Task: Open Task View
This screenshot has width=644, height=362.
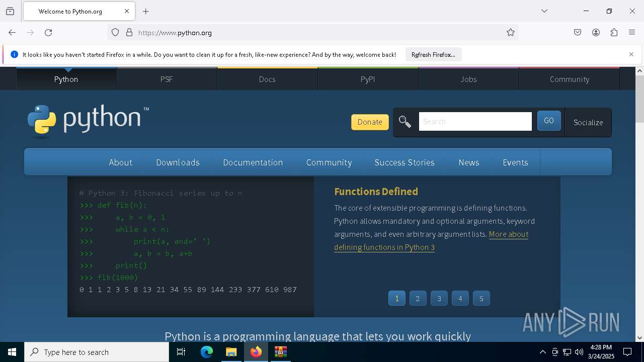Action: pos(181,352)
